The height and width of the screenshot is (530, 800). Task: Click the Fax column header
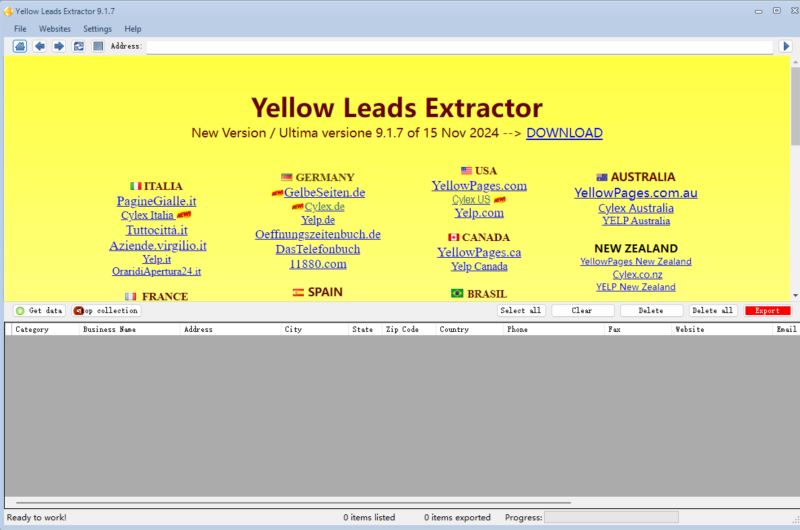(x=638, y=330)
